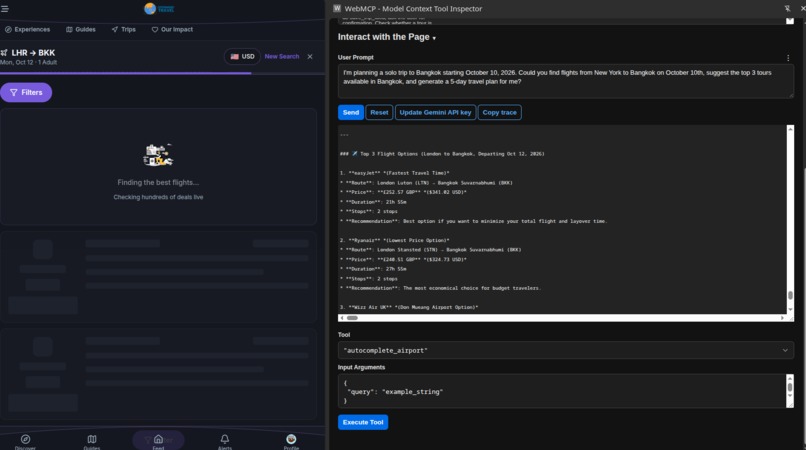Click the output vertical scrollbar thumb
Screen dimensions: 806x450
(790, 295)
